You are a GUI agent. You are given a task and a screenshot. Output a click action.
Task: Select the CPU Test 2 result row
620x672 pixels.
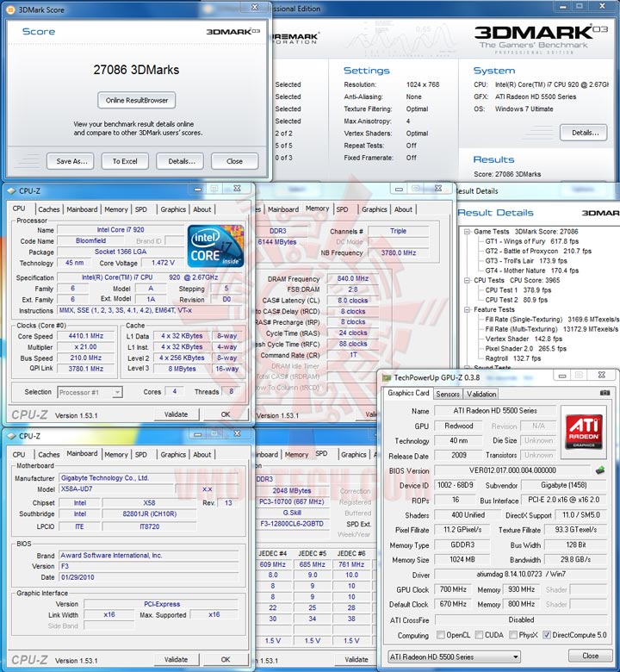tap(517, 300)
